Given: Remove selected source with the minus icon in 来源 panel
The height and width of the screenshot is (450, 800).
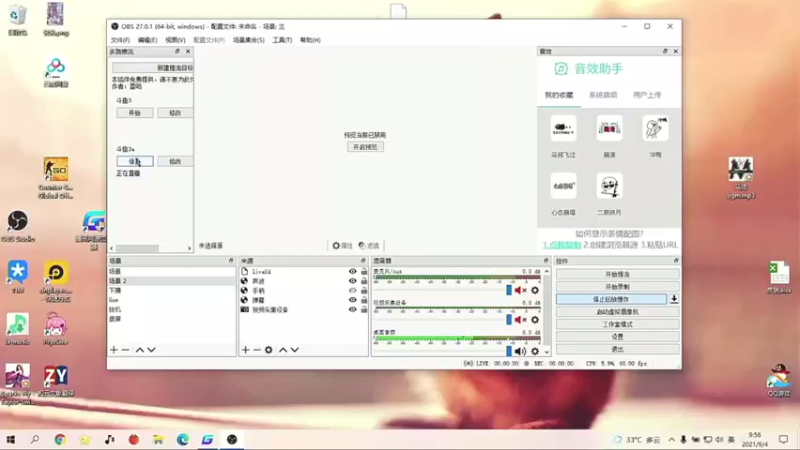Looking at the screenshot, I should [x=257, y=350].
